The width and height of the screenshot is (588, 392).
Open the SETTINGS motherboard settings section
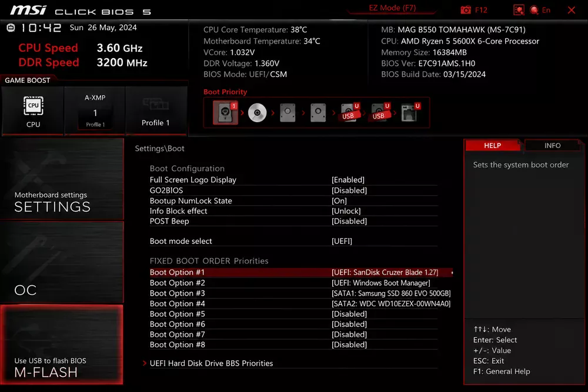tap(62, 179)
